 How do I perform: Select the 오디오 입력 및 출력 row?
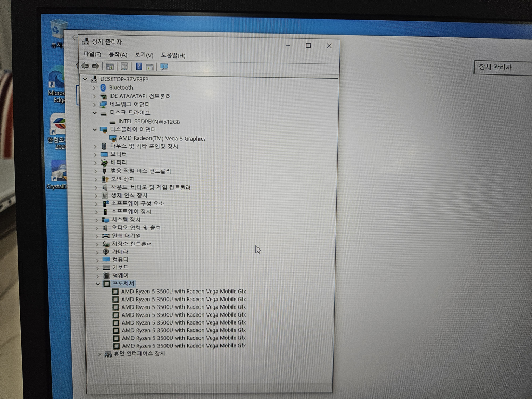coord(136,228)
